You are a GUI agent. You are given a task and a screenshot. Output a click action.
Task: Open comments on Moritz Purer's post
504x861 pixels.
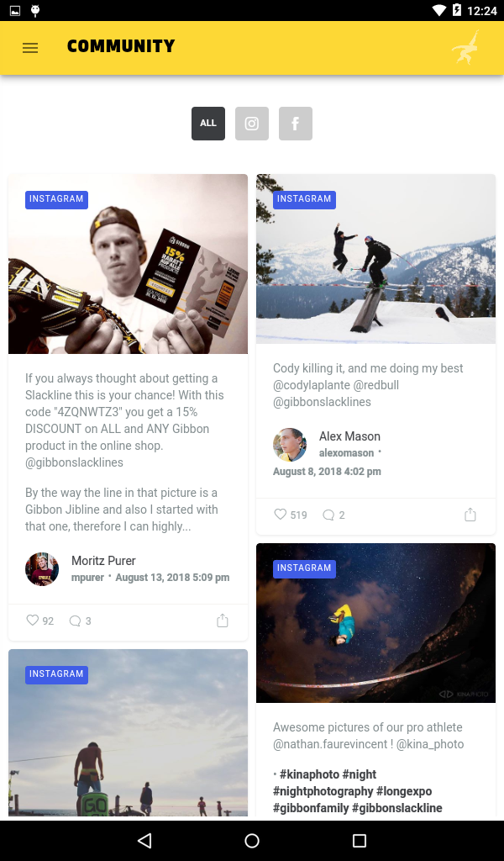click(75, 621)
